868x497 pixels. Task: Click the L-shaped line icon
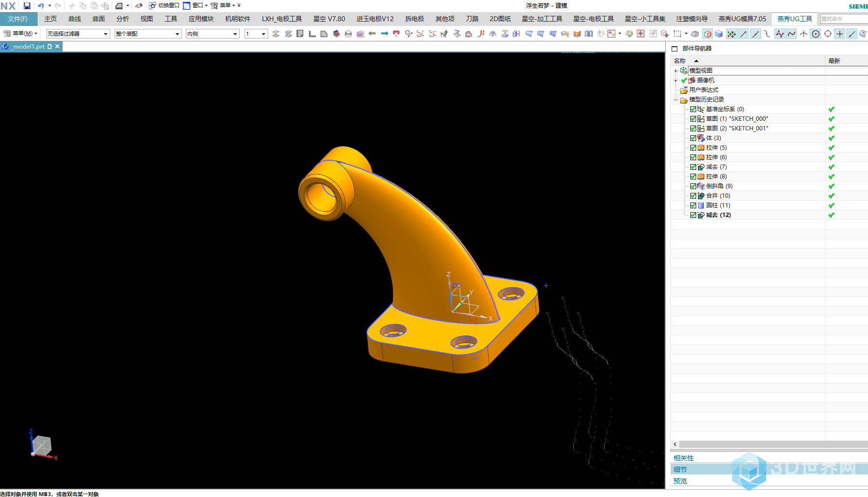312,34
